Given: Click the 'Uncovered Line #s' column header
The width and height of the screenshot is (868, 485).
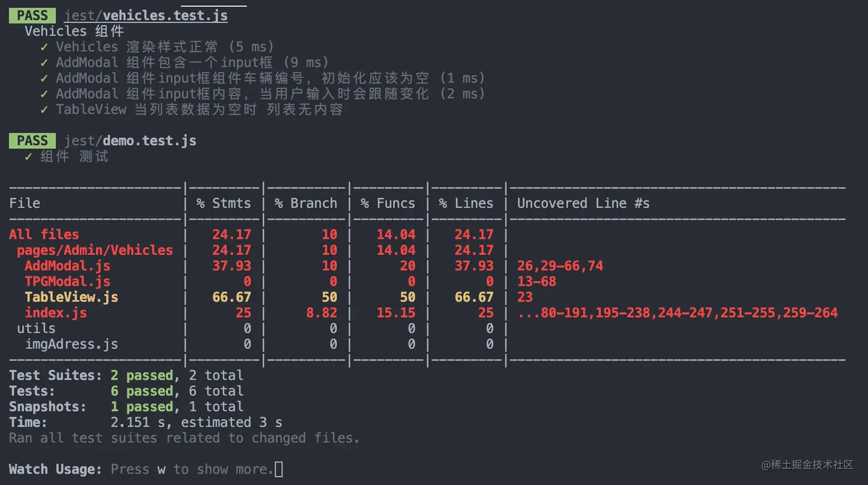Looking at the screenshot, I should tap(583, 203).
